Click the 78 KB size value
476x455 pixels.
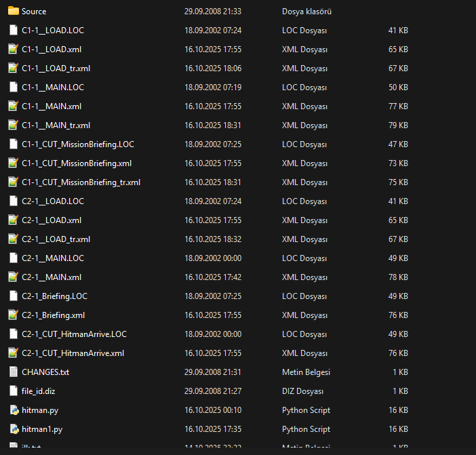coord(398,277)
